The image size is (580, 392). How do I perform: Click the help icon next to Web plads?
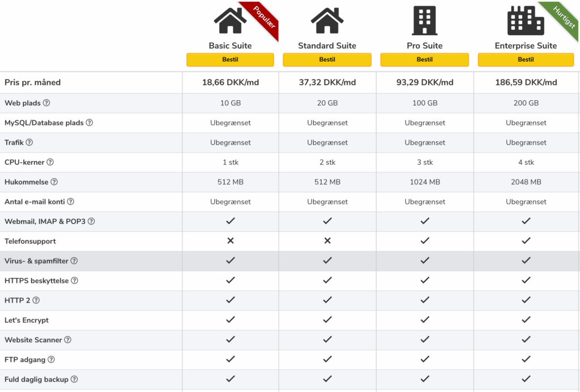[46, 103]
